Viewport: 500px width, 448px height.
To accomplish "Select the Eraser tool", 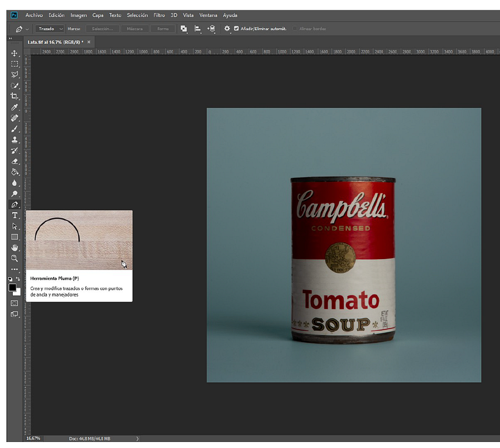I will (x=15, y=162).
